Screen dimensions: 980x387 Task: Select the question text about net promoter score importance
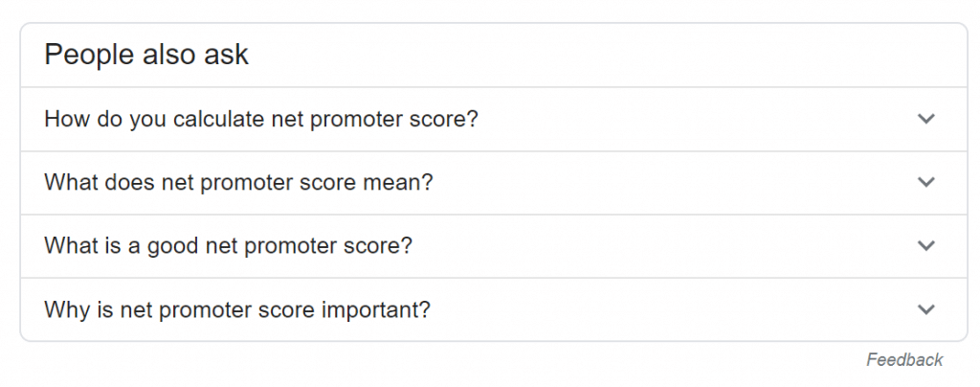237,309
